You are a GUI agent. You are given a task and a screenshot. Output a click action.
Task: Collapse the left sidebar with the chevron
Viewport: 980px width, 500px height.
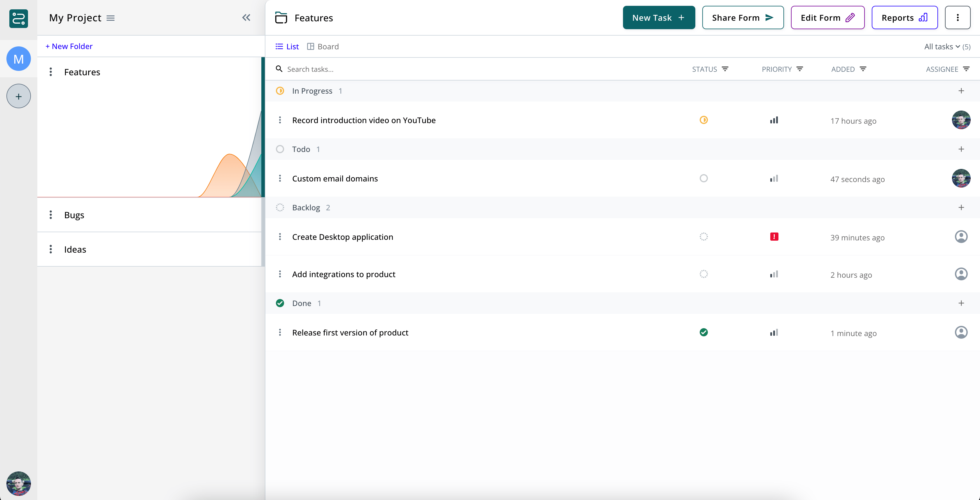[246, 17]
